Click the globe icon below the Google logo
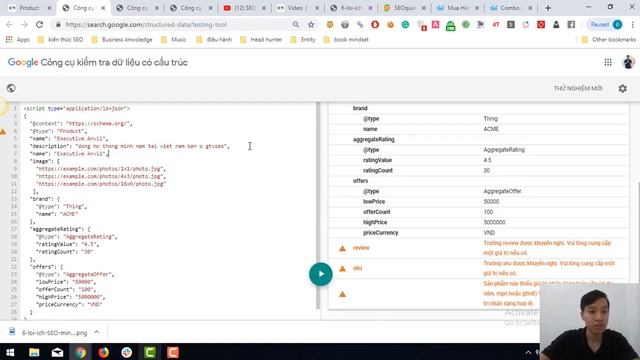640x360 pixels. (x=11, y=88)
